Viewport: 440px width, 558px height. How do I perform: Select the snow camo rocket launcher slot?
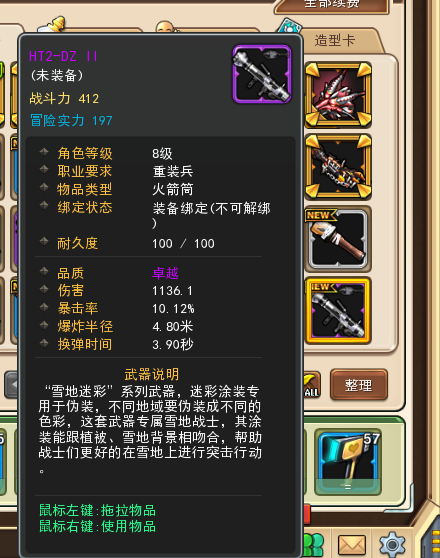(338, 311)
